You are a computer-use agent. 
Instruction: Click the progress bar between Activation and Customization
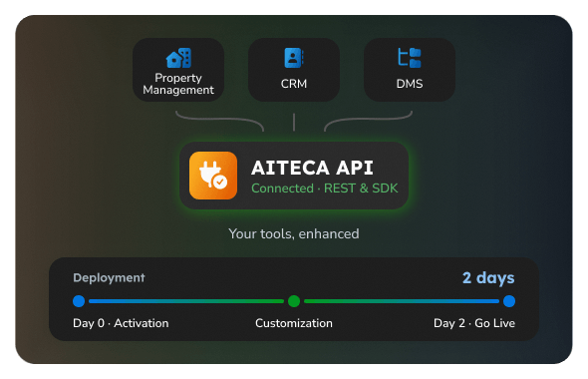point(186,301)
